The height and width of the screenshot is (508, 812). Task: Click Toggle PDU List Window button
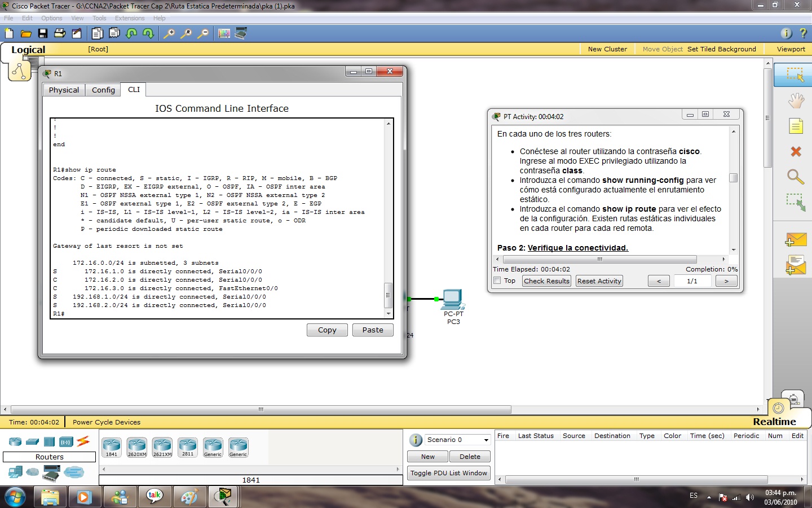point(449,473)
